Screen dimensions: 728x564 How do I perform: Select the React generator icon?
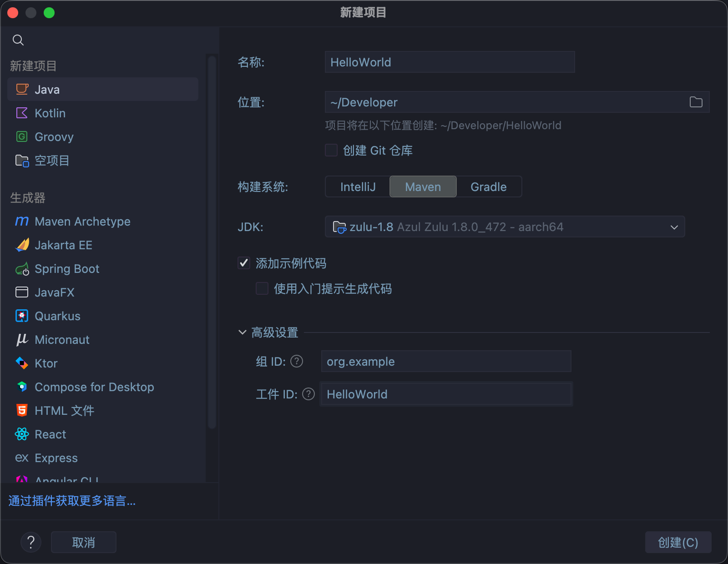pyautogui.click(x=22, y=434)
